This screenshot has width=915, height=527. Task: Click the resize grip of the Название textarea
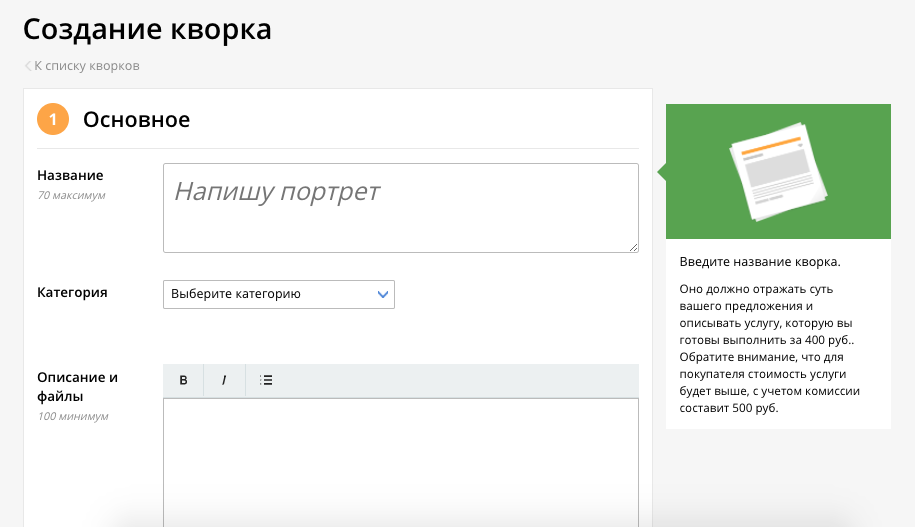click(x=633, y=247)
